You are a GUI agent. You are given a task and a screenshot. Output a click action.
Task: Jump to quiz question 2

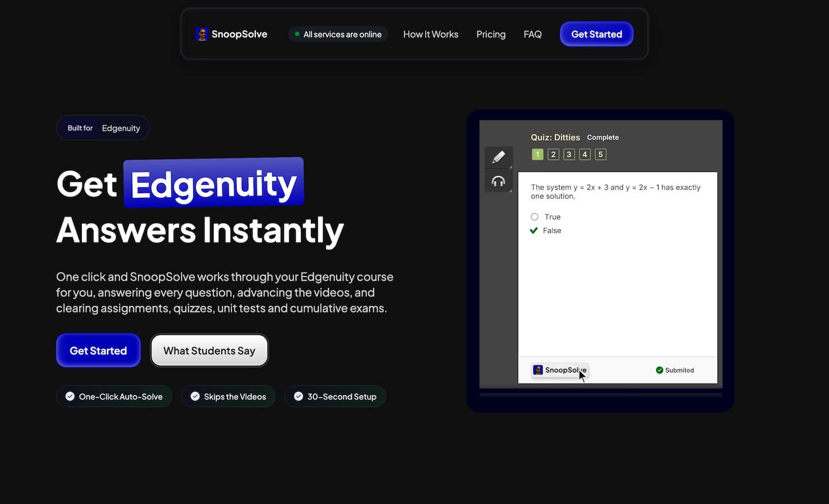tap(553, 155)
